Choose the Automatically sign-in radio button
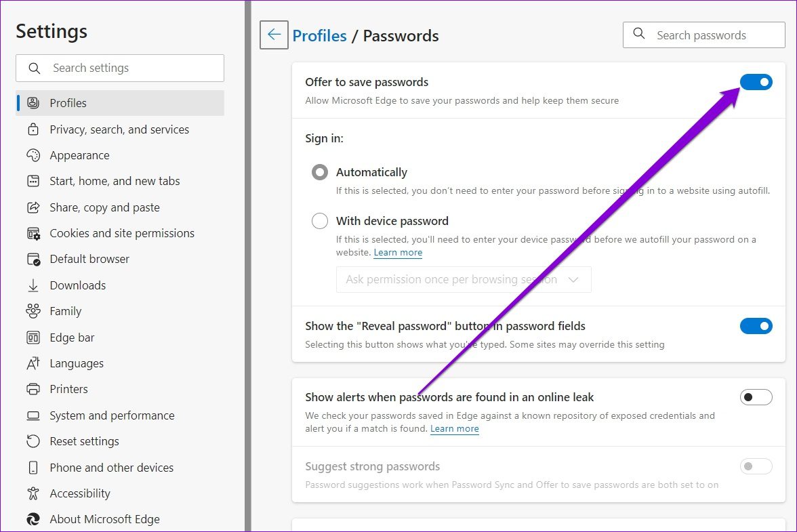Screen dimensions: 797x532 [320, 172]
